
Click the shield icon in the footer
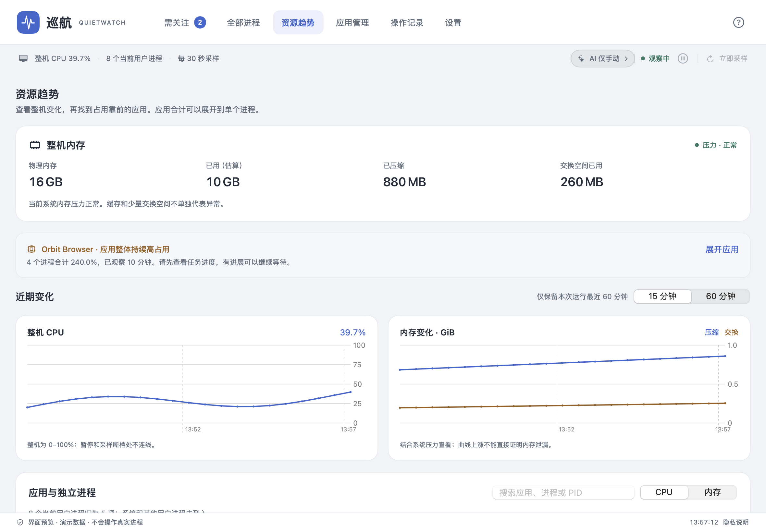point(20,522)
